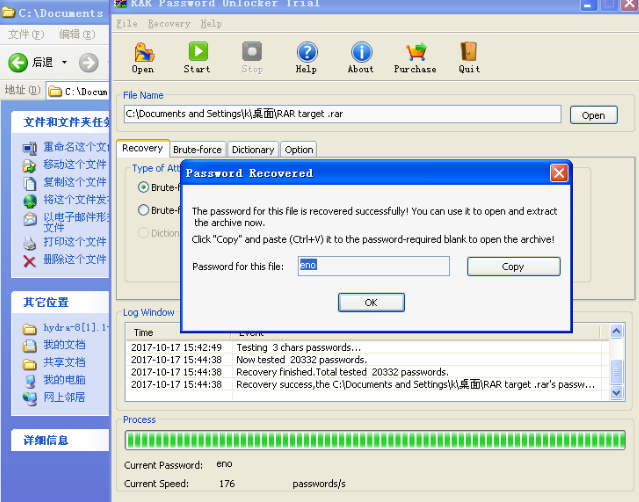Click OK in Password Recovered dialog
This screenshot has width=639, height=502.
pos(371,302)
